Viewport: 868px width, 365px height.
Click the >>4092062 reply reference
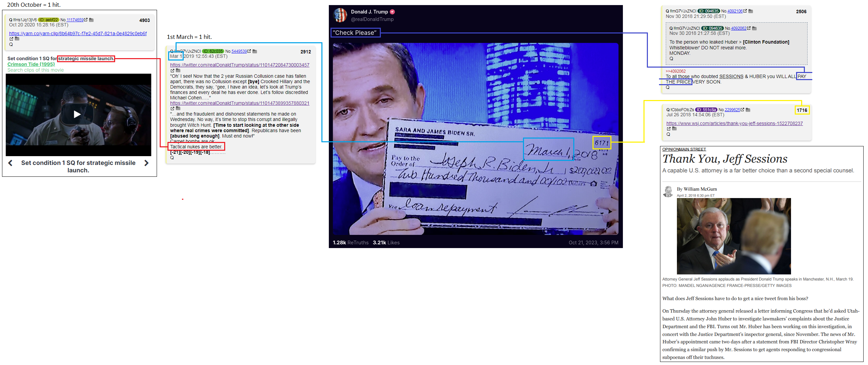[x=676, y=71]
